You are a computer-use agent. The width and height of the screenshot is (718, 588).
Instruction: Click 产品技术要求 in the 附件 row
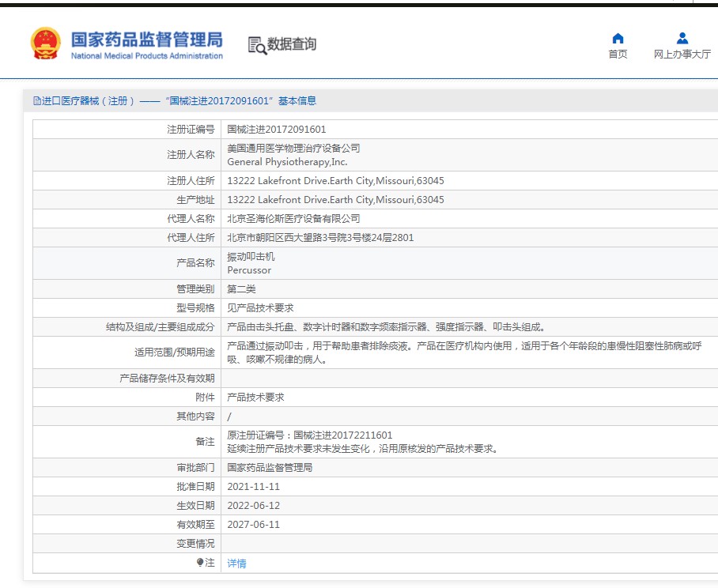pyautogui.click(x=255, y=398)
